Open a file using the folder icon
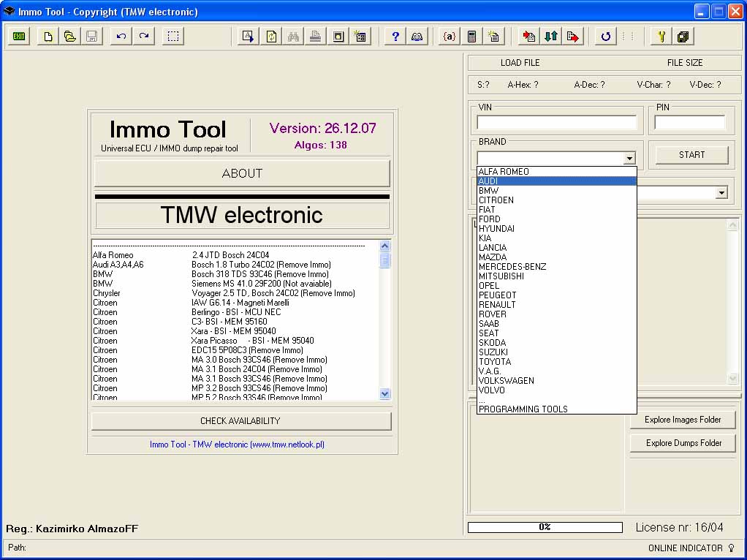 point(70,37)
